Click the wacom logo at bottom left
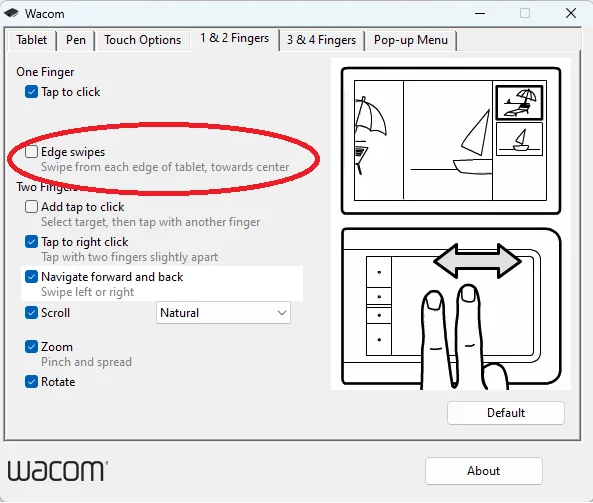Screen dimensions: 593x503 [x=58, y=471]
